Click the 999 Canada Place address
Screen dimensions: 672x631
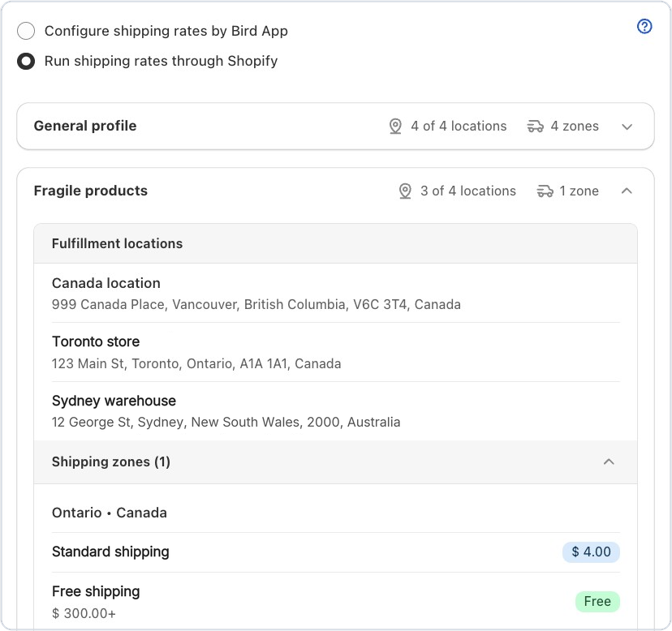256,305
